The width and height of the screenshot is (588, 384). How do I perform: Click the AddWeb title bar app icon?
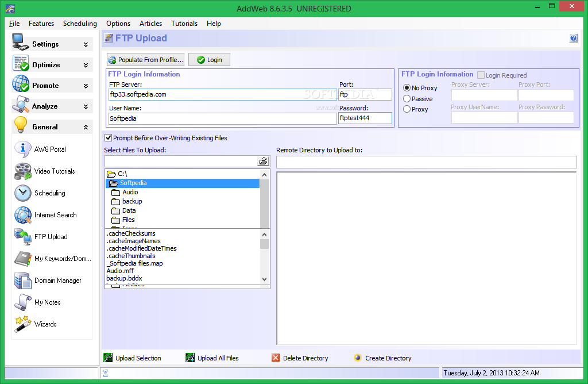[x=10, y=8]
